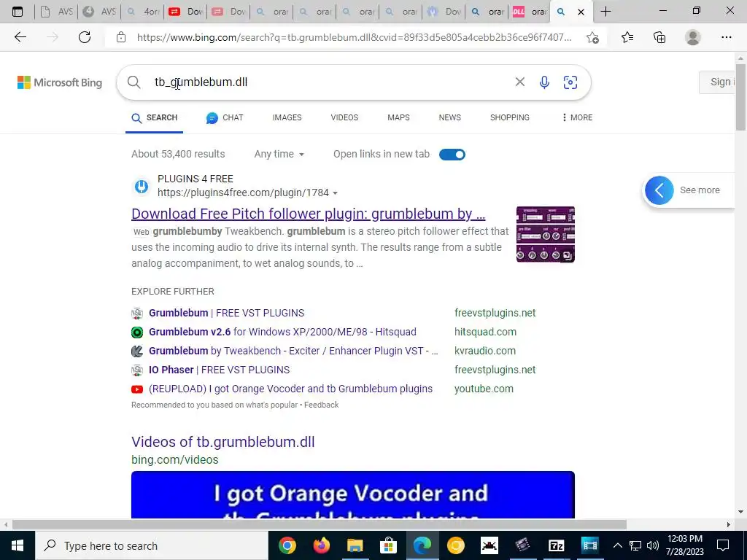Open File Explorer from the taskbar

click(355, 545)
